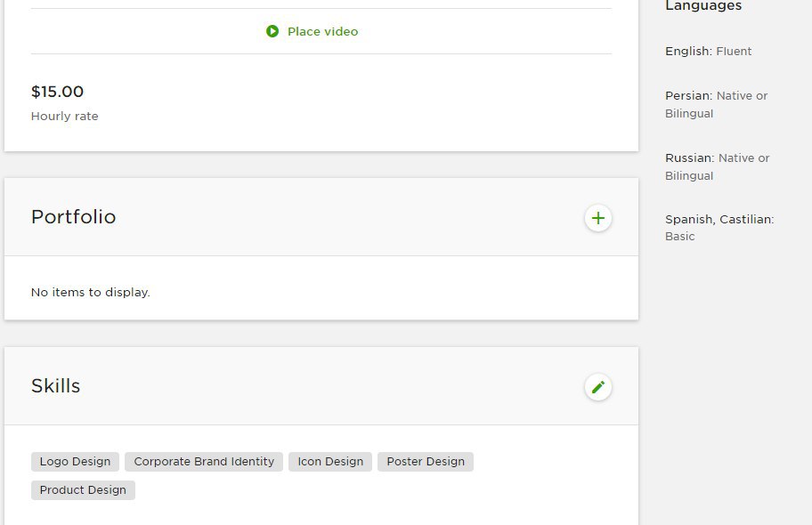Click the Portfolio section heading
The image size is (812, 525).
(73, 217)
